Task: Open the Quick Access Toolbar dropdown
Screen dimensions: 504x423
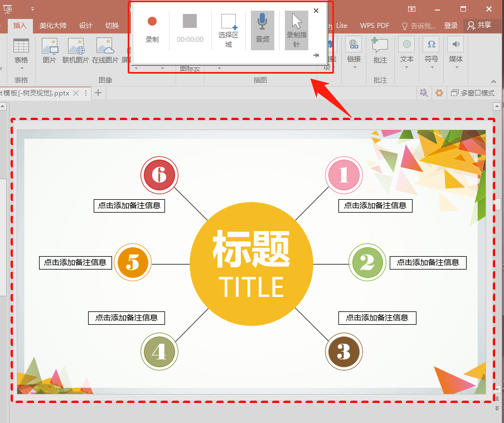Action: coord(32,9)
